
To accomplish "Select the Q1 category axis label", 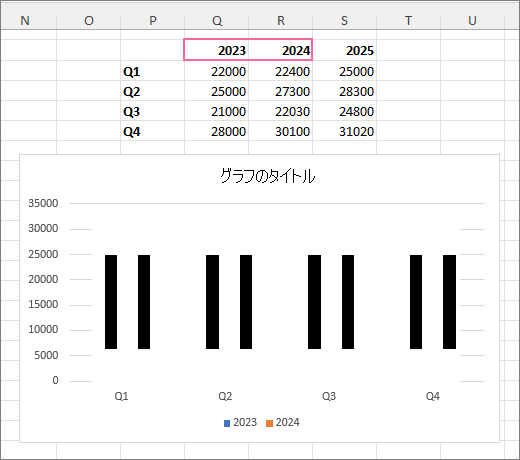I will pyautogui.click(x=121, y=396).
